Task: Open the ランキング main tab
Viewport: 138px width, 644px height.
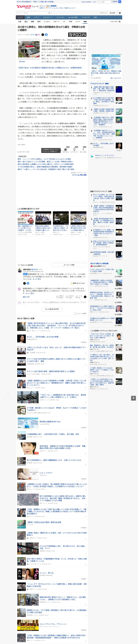Action: click(86, 17)
